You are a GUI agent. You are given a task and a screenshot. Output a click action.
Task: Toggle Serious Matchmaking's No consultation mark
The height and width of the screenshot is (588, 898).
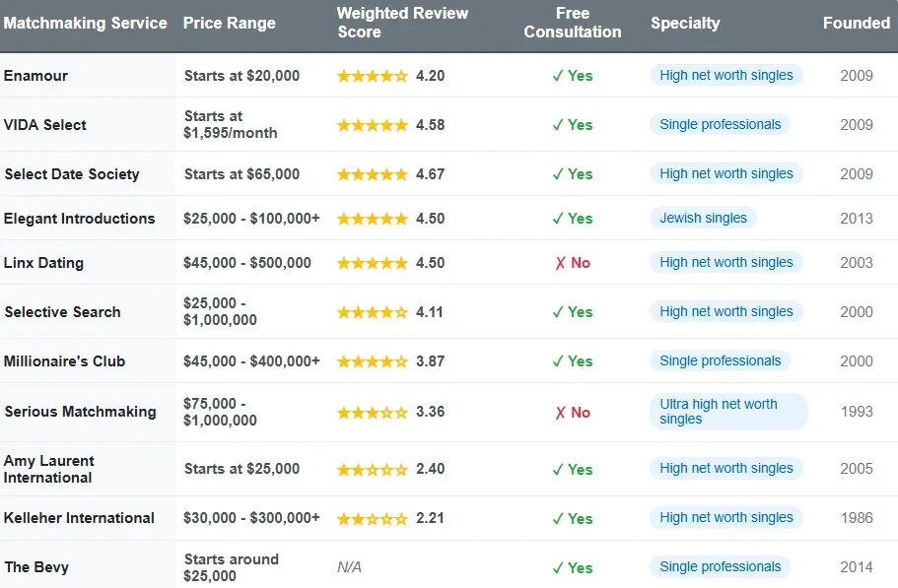pyautogui.click(x=572, y=412)
